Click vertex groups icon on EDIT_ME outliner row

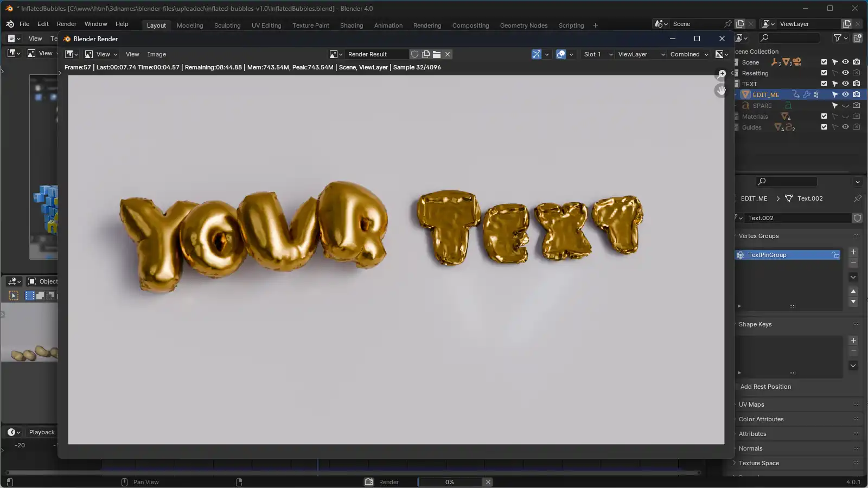pyautogui.click(x=816, y=94)
